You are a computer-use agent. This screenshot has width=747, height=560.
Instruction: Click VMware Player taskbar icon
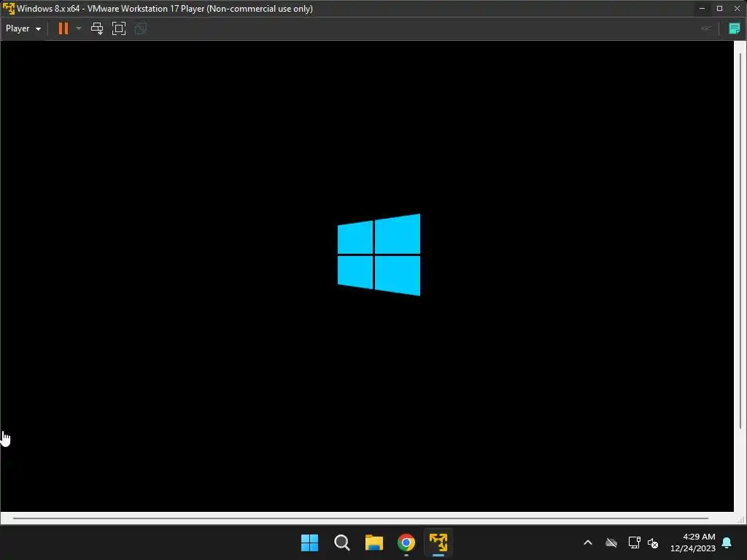(x=438, y=542)
